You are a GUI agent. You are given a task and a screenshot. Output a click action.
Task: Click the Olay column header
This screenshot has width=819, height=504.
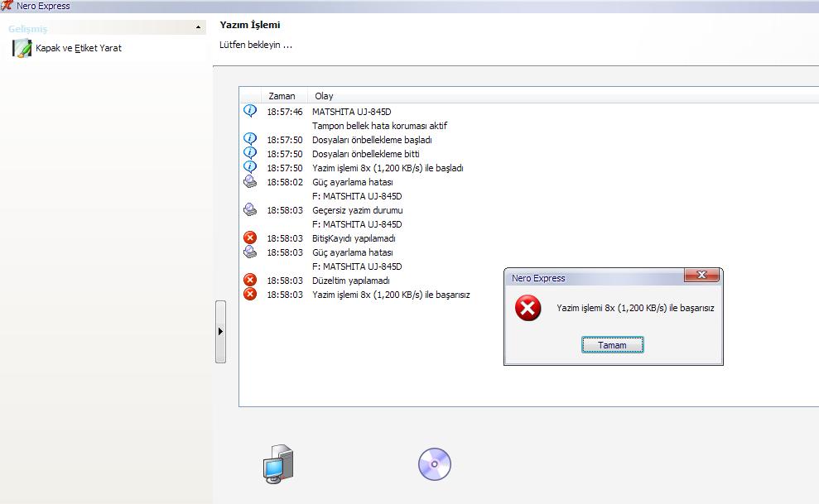click(x=324, y=96)
